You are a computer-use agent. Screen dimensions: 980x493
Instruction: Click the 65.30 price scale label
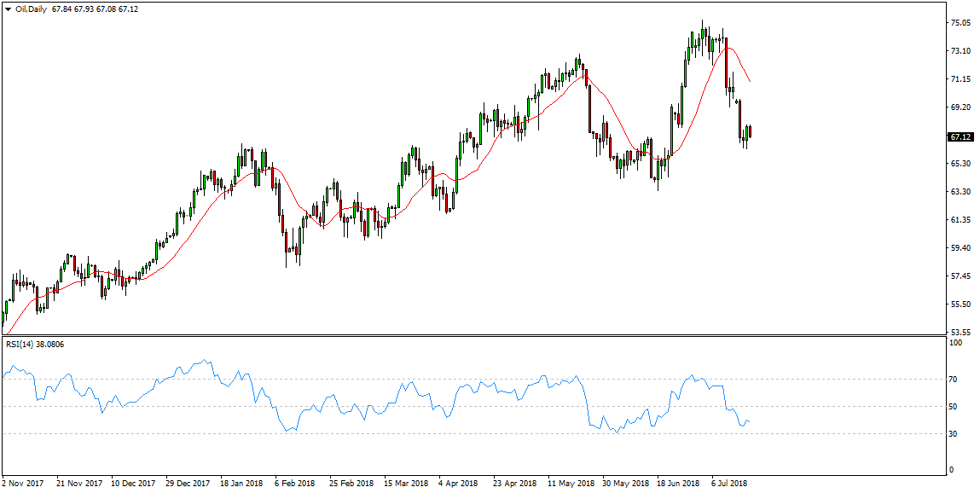960,164
